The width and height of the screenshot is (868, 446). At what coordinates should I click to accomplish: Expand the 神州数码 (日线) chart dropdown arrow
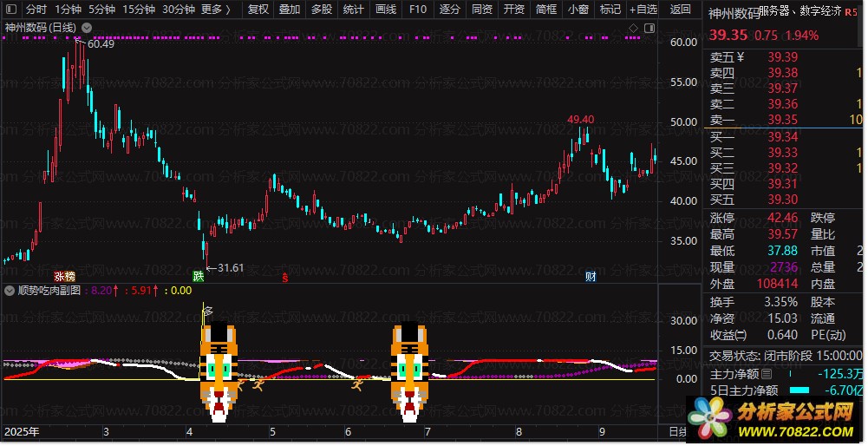click(87, 27)
